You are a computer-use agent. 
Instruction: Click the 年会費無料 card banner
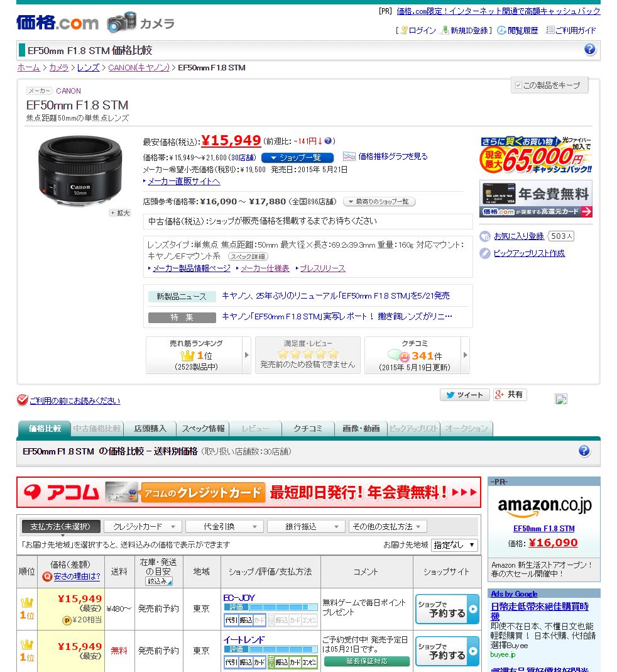coord(535,199)
